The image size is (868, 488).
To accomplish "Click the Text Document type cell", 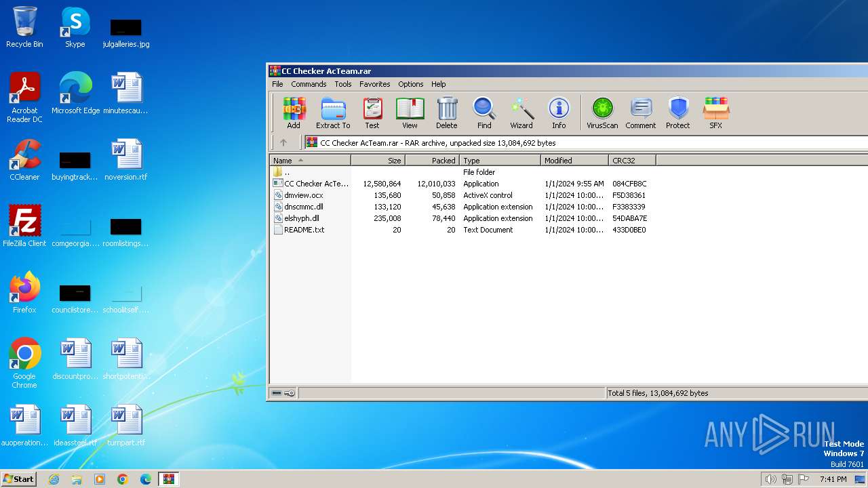I will pos(488,230).
